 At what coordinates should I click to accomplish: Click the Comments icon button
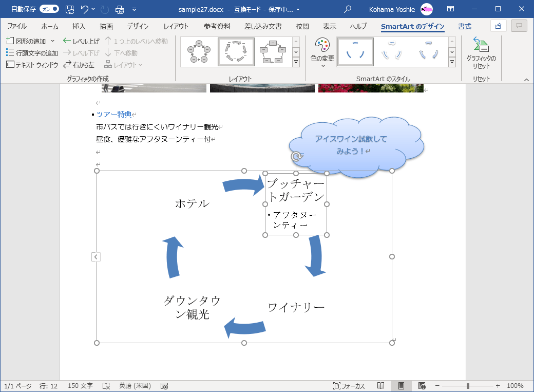pyautogui.click(x=519, y=26)
